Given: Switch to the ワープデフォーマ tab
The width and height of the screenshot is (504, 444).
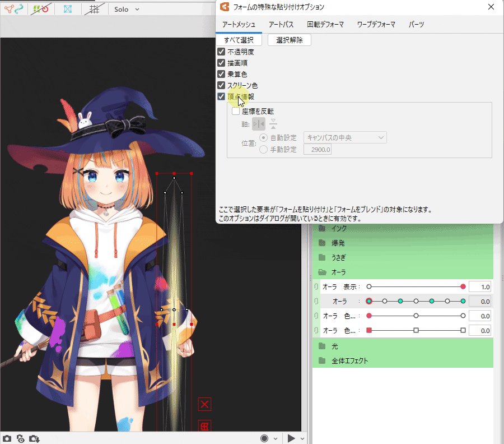Looking at the screenshot, I should pos(376,25).
